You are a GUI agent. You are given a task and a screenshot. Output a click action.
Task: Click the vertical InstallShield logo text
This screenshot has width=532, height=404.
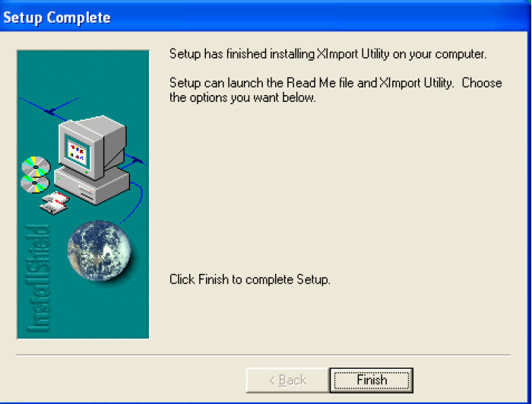point(38,278)
